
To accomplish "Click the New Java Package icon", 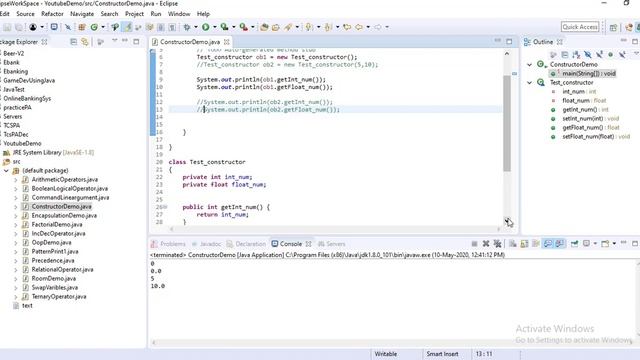I will tap(82, 27).
